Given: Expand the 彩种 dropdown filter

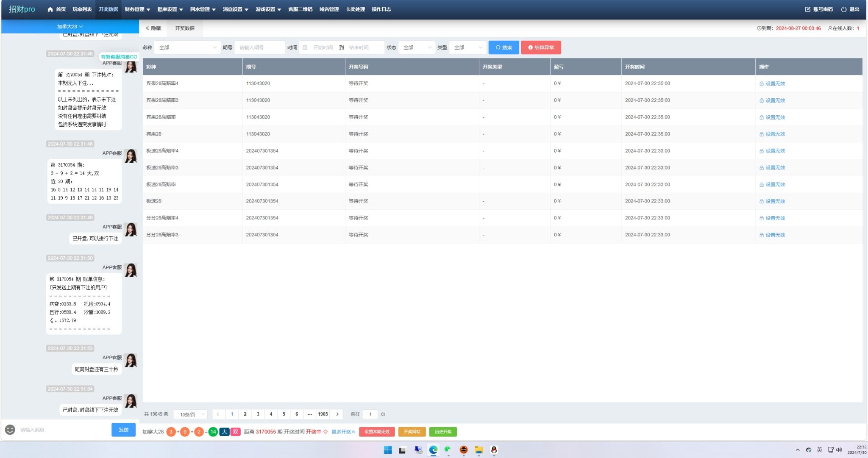Looking at the screenshot, I should (x=187, y=47).
